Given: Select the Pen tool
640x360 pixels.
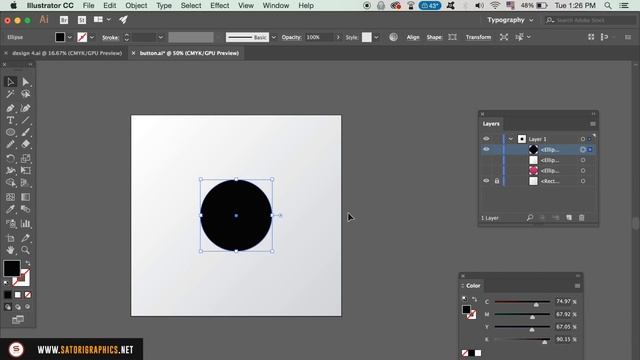Looking at the screenshot, I should point(10,108).
